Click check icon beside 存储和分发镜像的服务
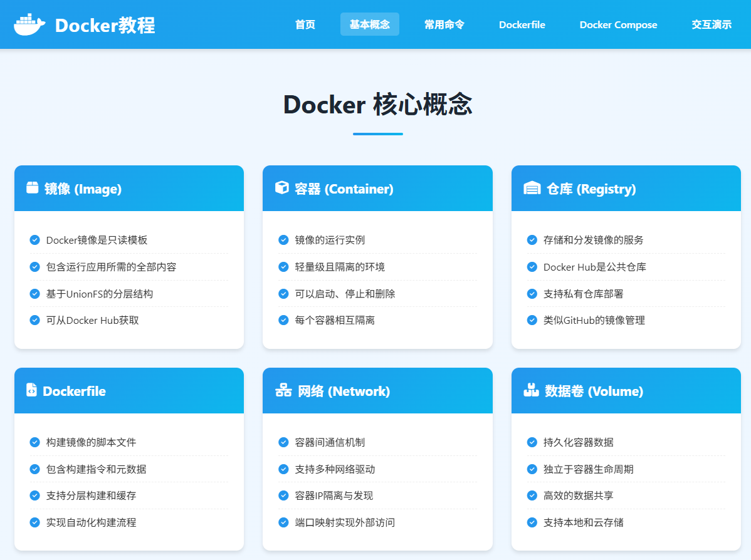Image resolution: width=751 pixels, height=560 pixels. 532,240
